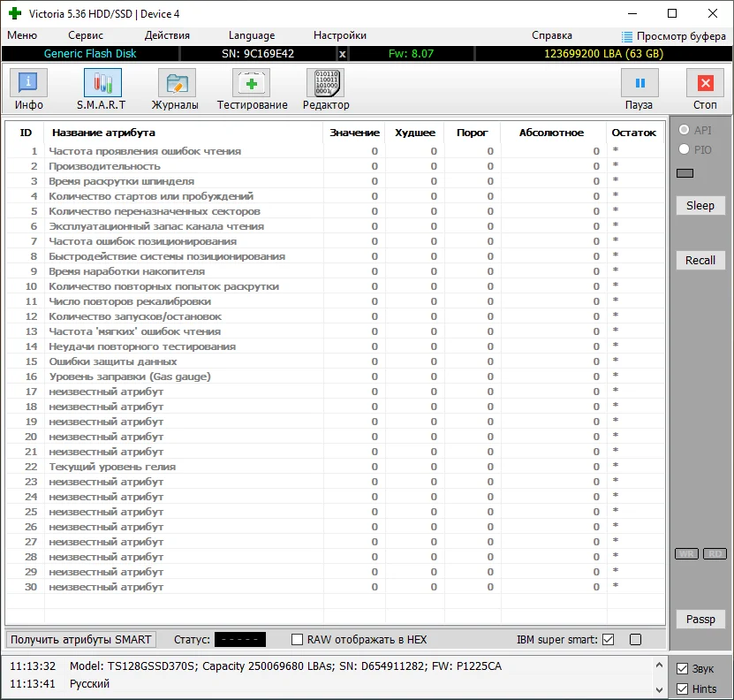Click log entry Model: TS128GSSD370S
This screenshot has width=734, height=700.
coord(285,666)
